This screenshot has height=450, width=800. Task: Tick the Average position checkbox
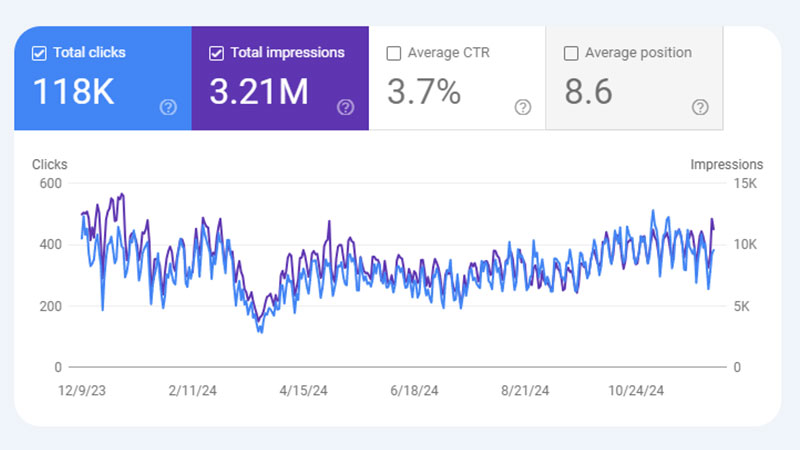(571, 53)
